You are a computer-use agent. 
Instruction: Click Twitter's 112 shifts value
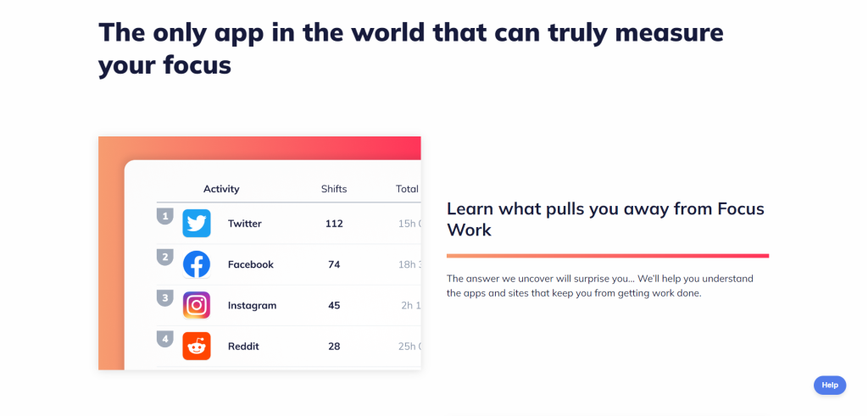(334, 224)
